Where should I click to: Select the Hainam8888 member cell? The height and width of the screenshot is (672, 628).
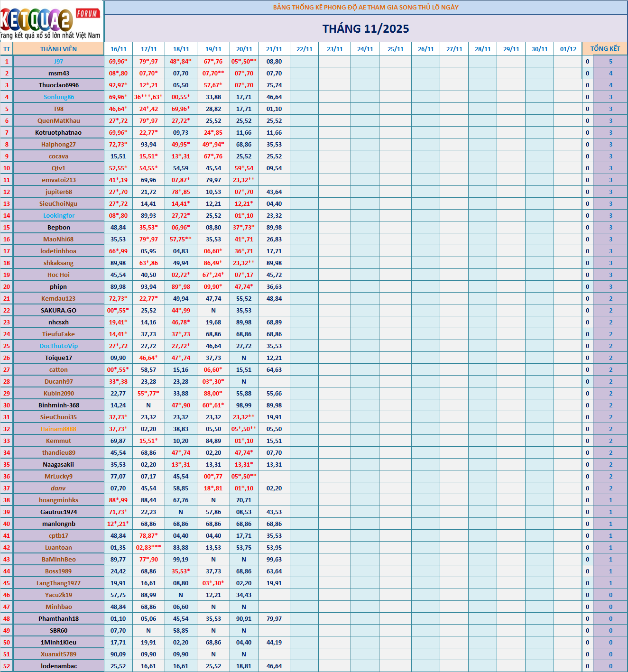pos(58,429)
